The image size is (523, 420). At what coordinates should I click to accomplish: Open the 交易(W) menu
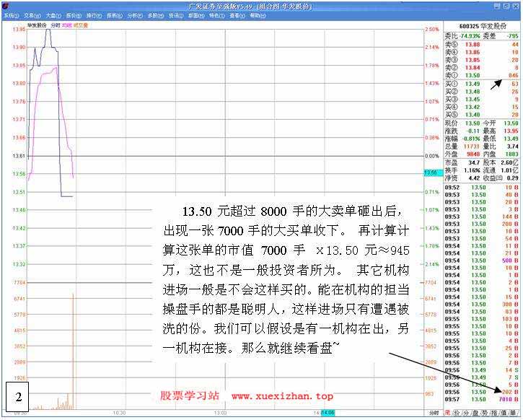point(32,15)
